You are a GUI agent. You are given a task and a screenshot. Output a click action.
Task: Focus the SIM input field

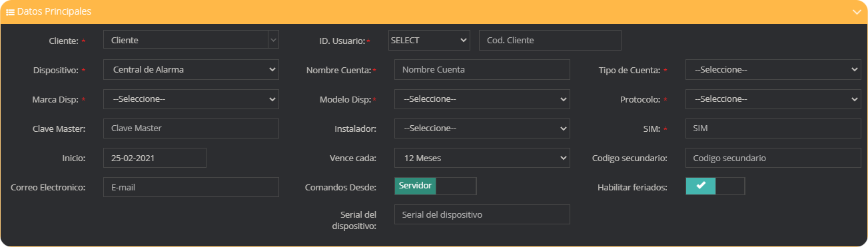(773, 128)
